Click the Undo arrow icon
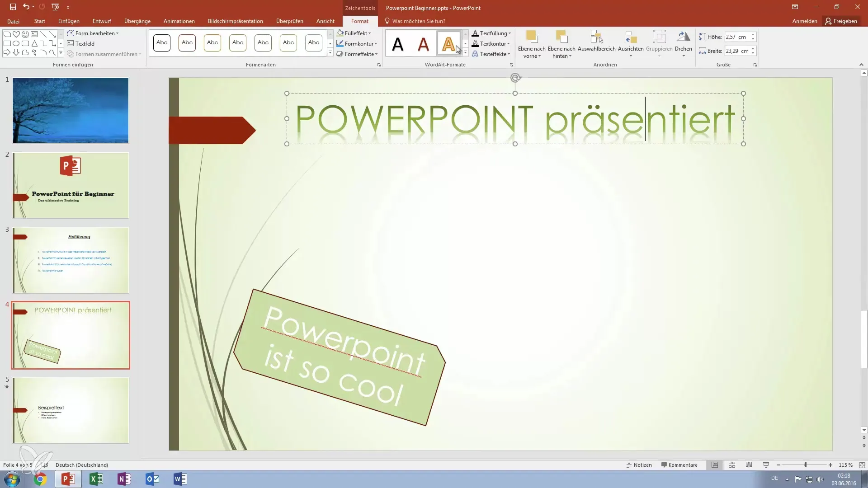The image size is (868, 488). (x=26, y=7)
